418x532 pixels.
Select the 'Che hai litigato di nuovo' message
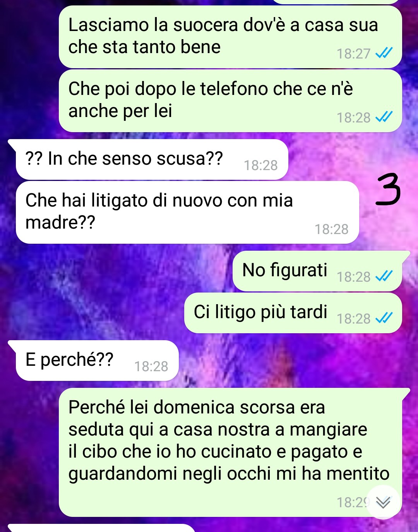point(187,212)
